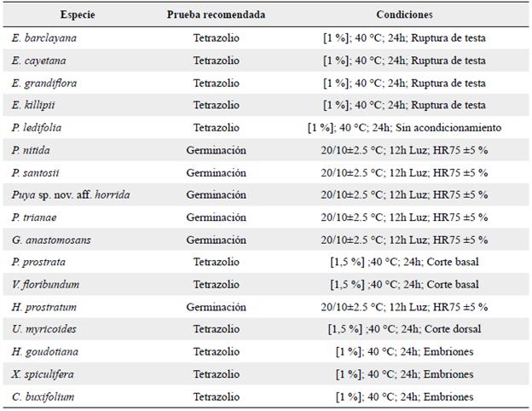Click the E. grandiflora row label
This screenshot has height=411, width=532.
43,84
